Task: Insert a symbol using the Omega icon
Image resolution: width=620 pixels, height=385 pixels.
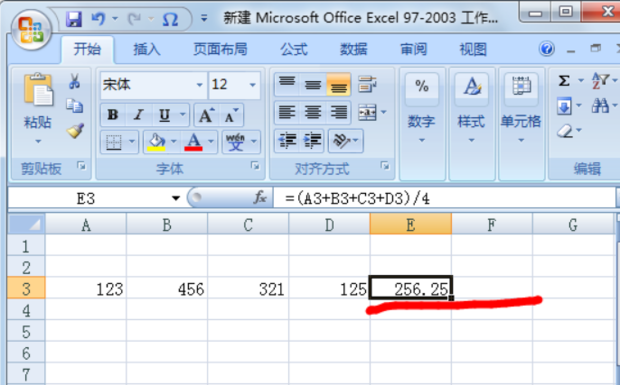Action: [x=170, y=19]
